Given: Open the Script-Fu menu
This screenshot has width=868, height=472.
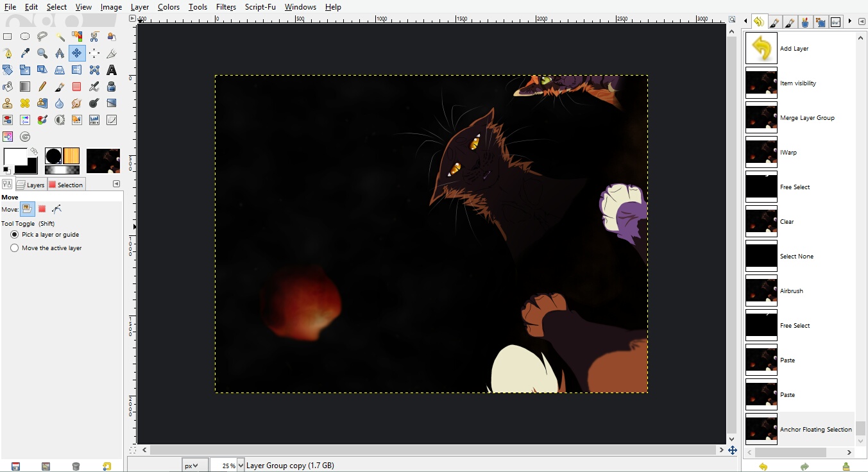Looking at the screenshot, I should pyautogui.click(x=260, y=7).
